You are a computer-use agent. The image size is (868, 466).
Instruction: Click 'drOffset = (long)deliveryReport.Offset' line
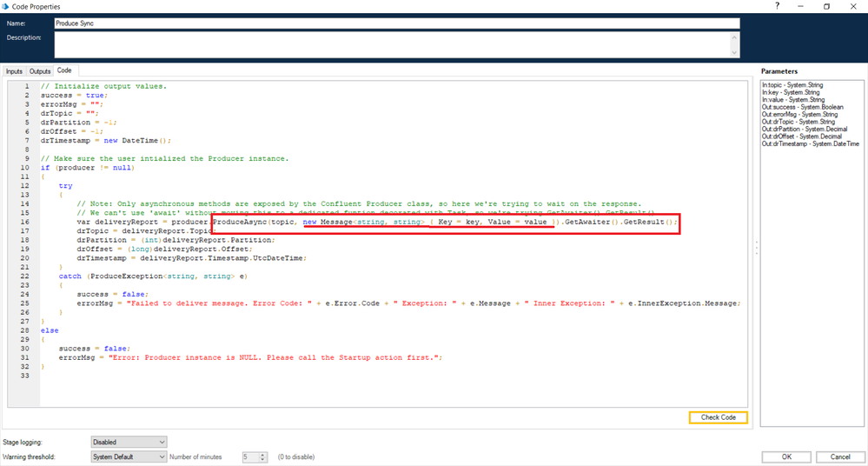coord(164,249)
